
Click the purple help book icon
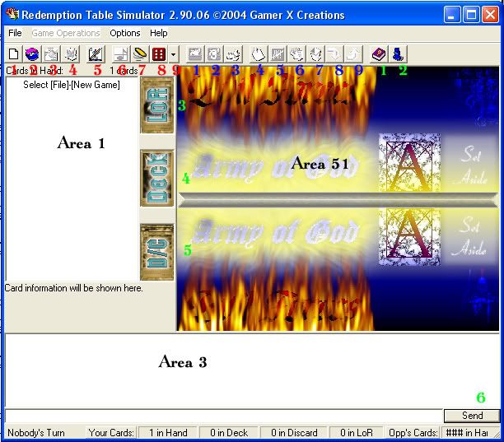378,54
